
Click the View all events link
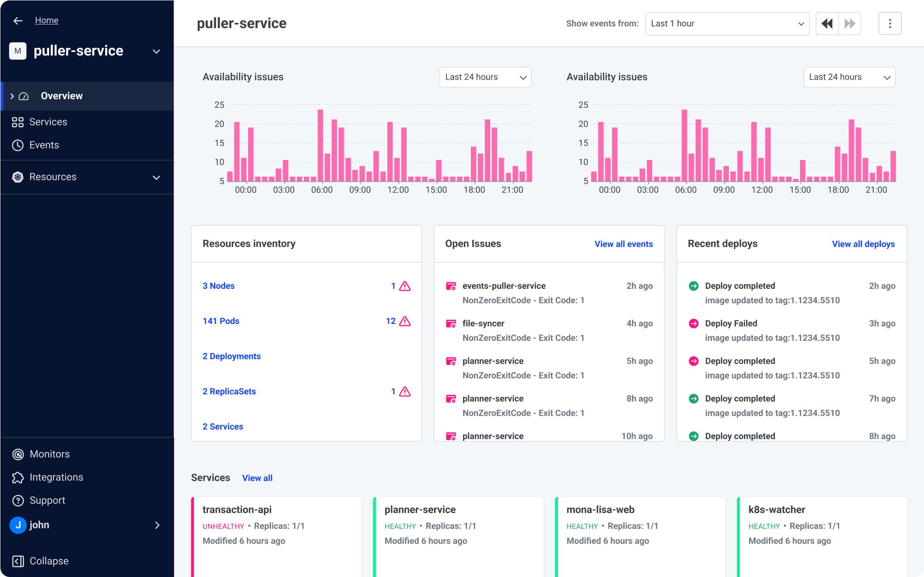[623, 244]
